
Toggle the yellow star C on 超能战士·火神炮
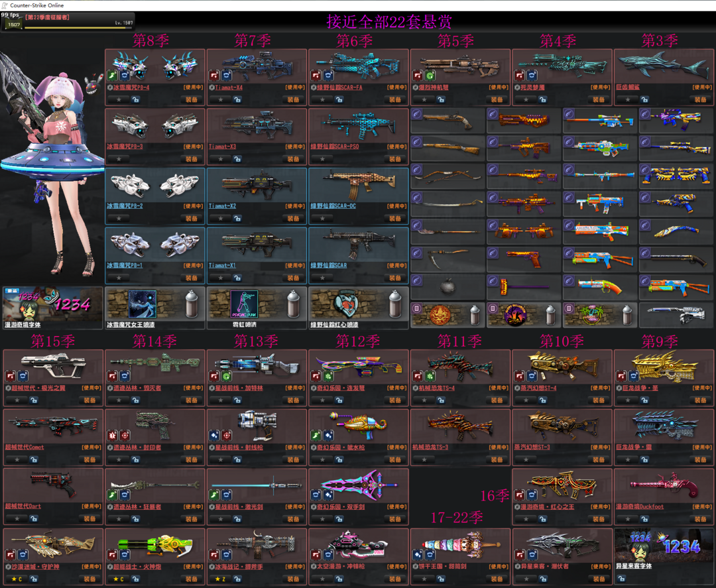[x=119, y=579]
